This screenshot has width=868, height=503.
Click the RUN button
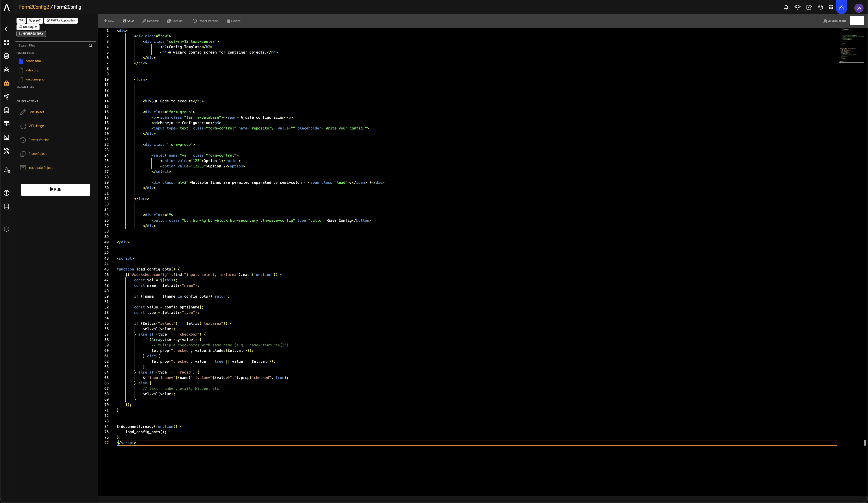tap(55, 189)
